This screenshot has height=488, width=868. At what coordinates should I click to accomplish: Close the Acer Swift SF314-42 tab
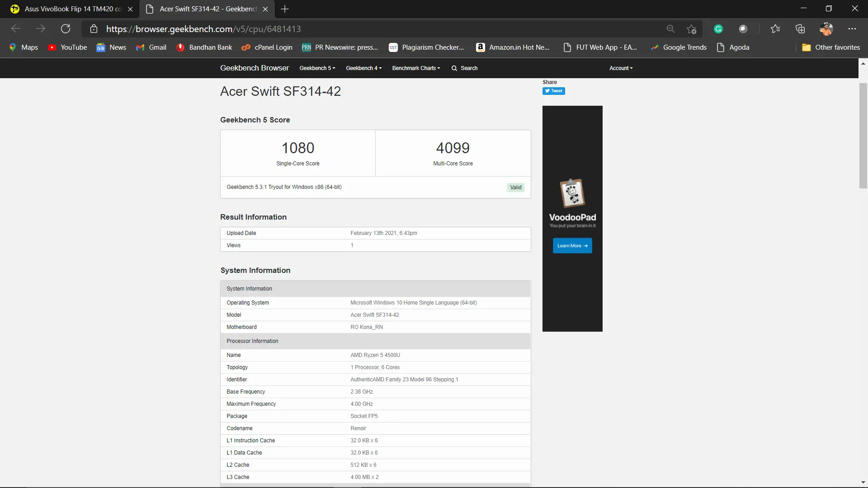[x=265, y=9]
